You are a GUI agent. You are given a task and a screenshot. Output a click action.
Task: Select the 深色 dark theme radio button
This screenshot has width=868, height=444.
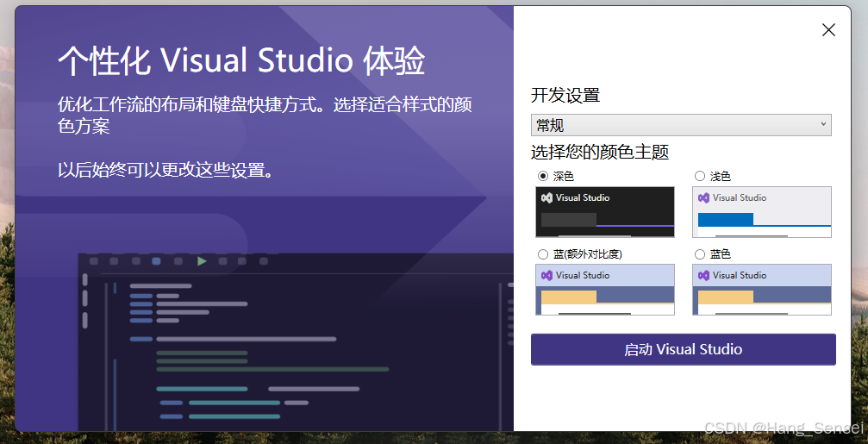[542, 176]
